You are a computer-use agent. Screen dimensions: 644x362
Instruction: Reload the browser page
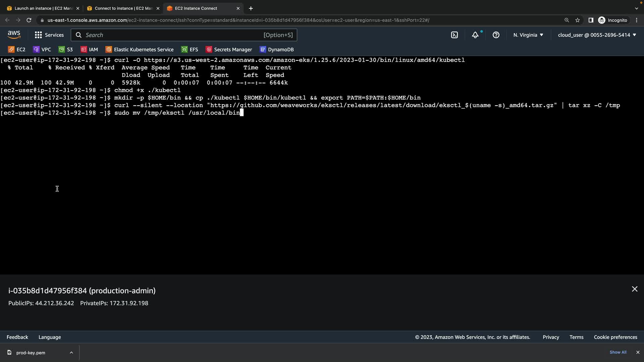pos(29,20)
